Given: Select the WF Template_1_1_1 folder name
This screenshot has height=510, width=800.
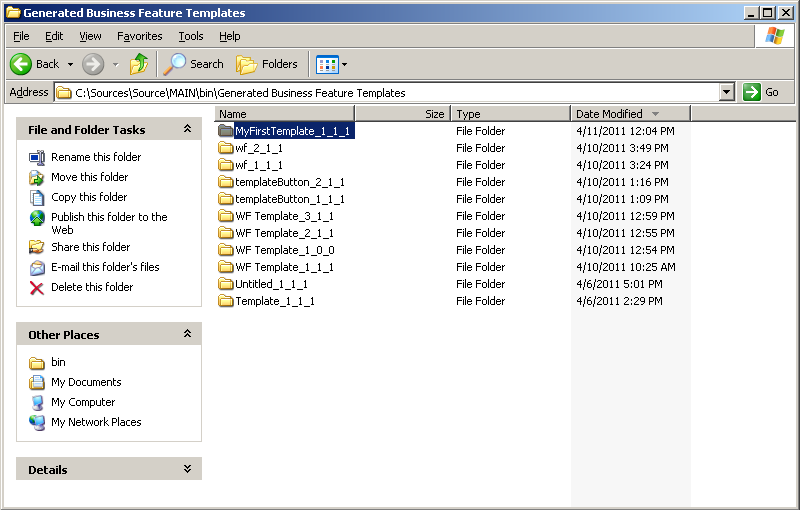Looking at the screenshot, I should coord(284,267).
